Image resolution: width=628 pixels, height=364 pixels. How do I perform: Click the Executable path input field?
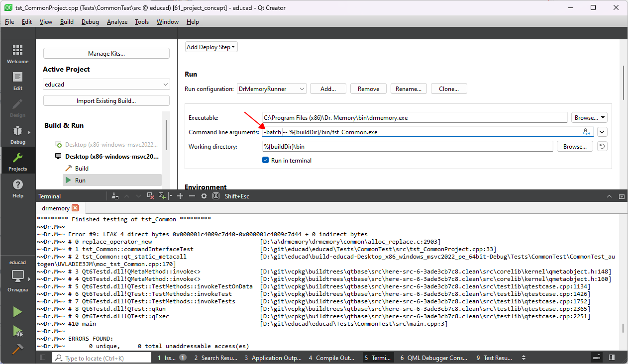415,118
